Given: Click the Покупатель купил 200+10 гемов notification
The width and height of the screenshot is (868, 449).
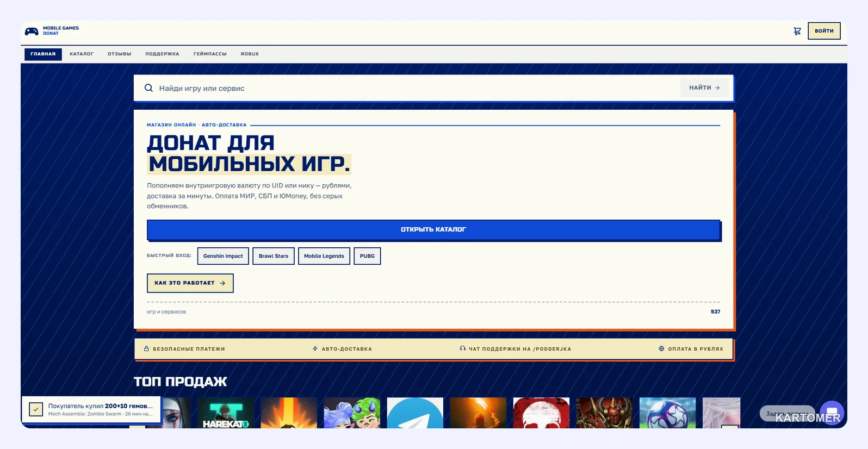Looking at the screenshot, I should click(91, 409).
